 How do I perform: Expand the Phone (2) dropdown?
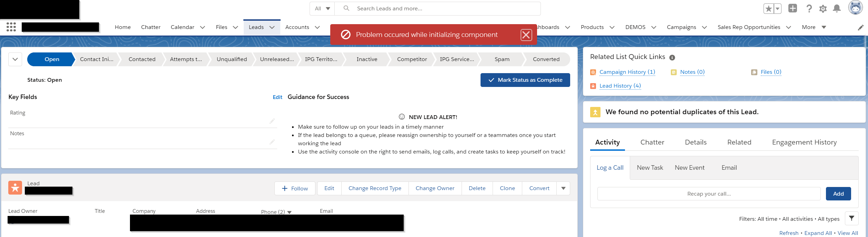pos(289,213)
